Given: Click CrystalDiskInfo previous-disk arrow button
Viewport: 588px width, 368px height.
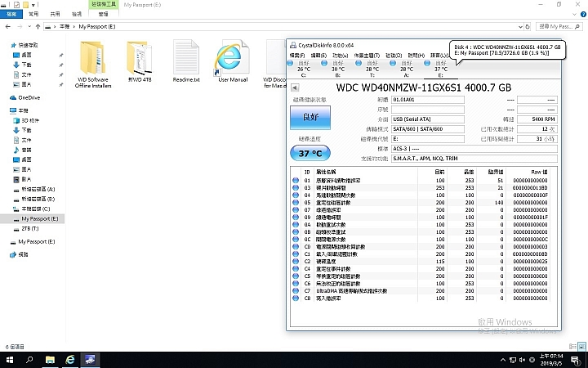Looking at the screenshot, I should 295,88.
